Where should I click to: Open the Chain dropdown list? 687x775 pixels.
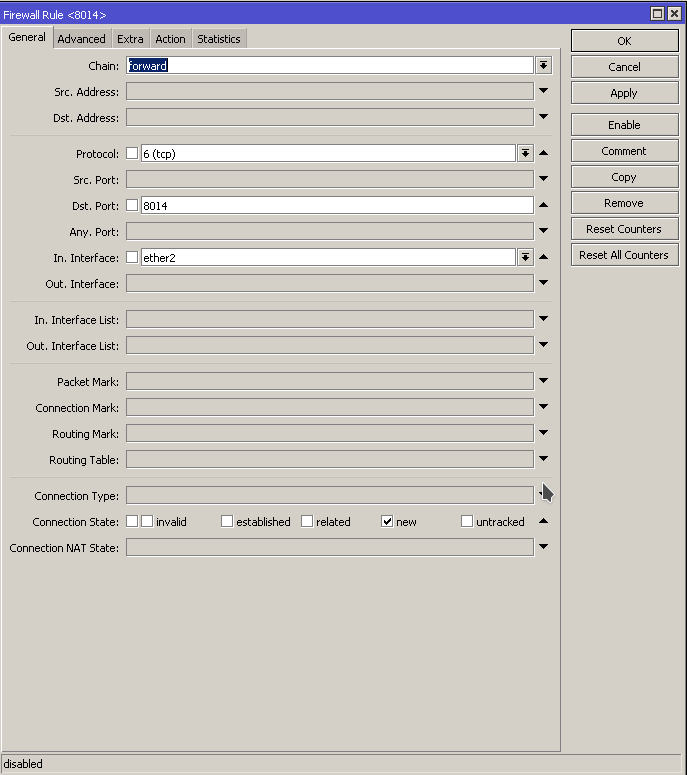tap(544, 65)
